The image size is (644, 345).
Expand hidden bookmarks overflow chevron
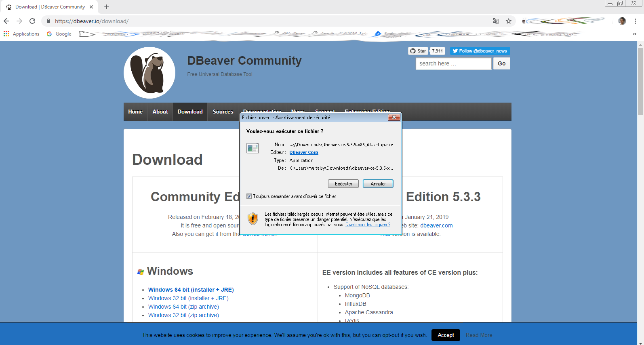634,34
